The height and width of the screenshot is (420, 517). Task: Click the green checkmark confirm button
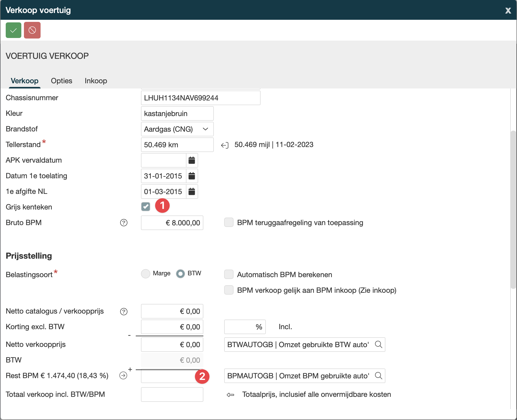[14, 30]
